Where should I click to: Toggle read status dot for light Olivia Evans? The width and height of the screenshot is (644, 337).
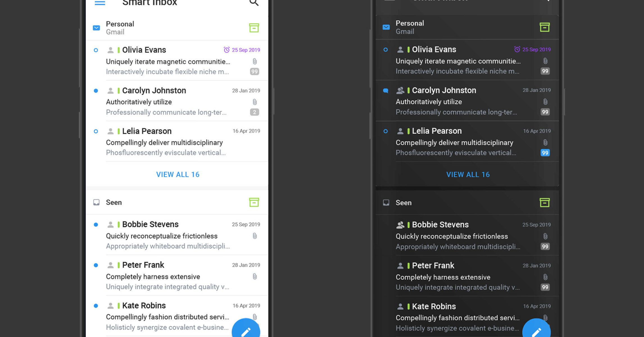(x=96, y=50)
